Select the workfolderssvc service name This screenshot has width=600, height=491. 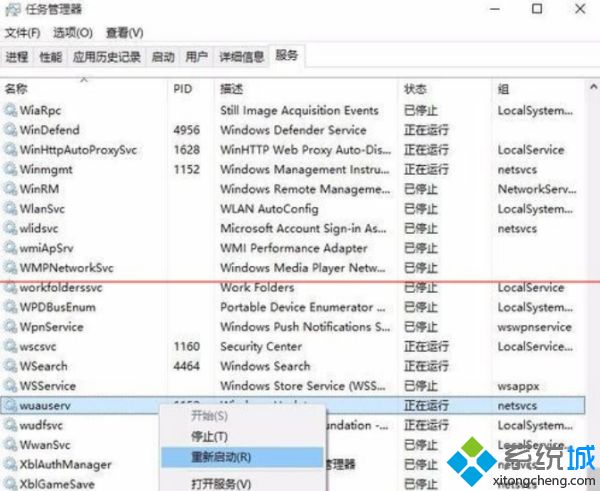[x=61, y=288]
